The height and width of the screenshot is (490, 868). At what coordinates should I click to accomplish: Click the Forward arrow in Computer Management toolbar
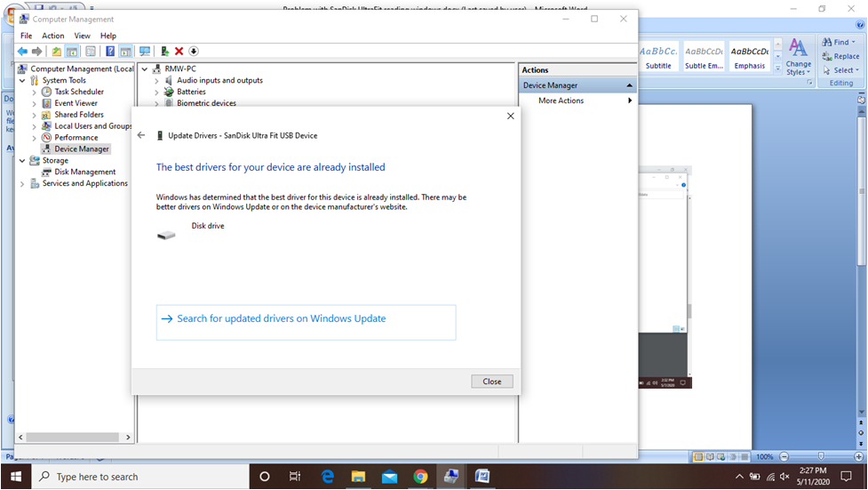(36, 51)
